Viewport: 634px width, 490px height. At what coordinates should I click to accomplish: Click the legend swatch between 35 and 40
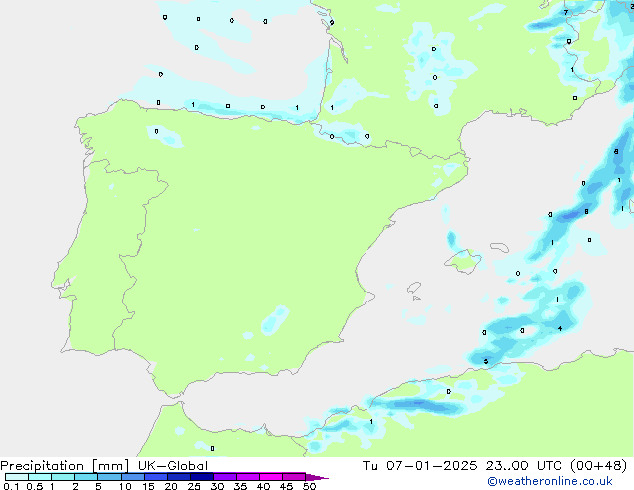248,477
